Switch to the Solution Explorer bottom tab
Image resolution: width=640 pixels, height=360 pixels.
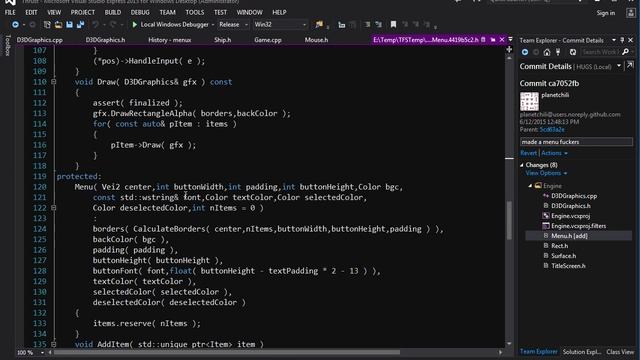click(x=582, y=352)
